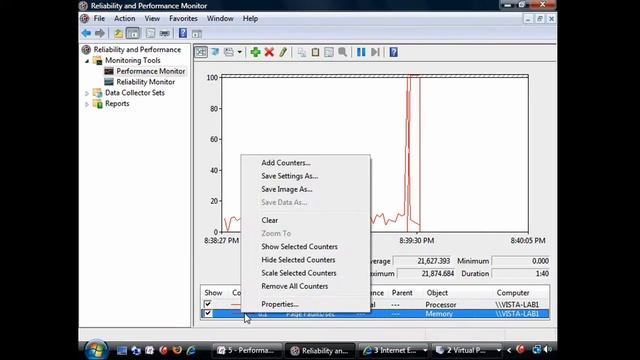Choose Save Settings As... from context menu

coord(305,176)
